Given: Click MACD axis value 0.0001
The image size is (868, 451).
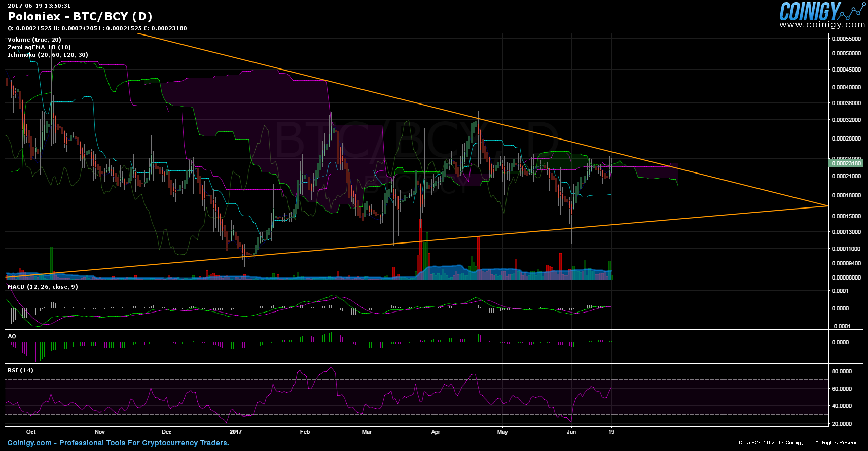Looking at the screenshot, I should [840, 291].
